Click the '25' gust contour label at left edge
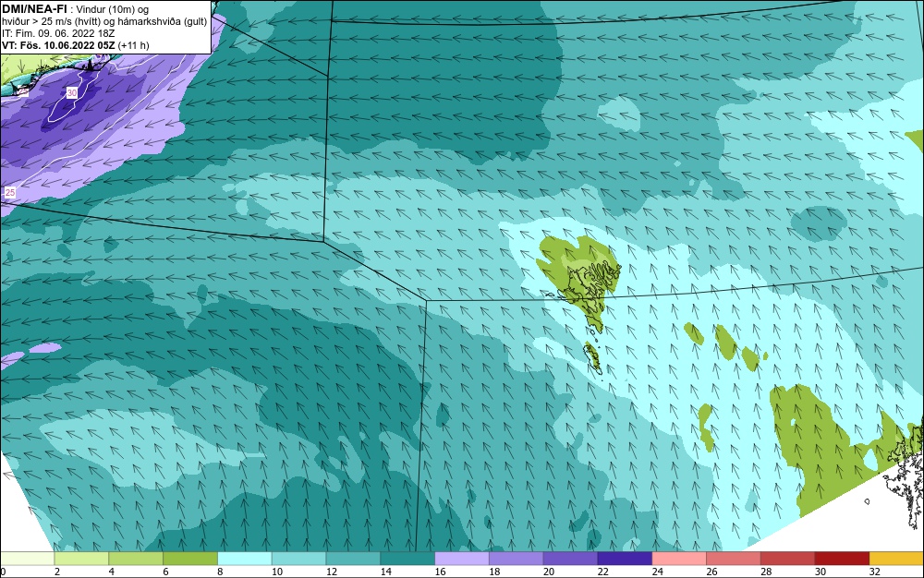The height and width of the screenshot is (578, 924). pos(10,192)
